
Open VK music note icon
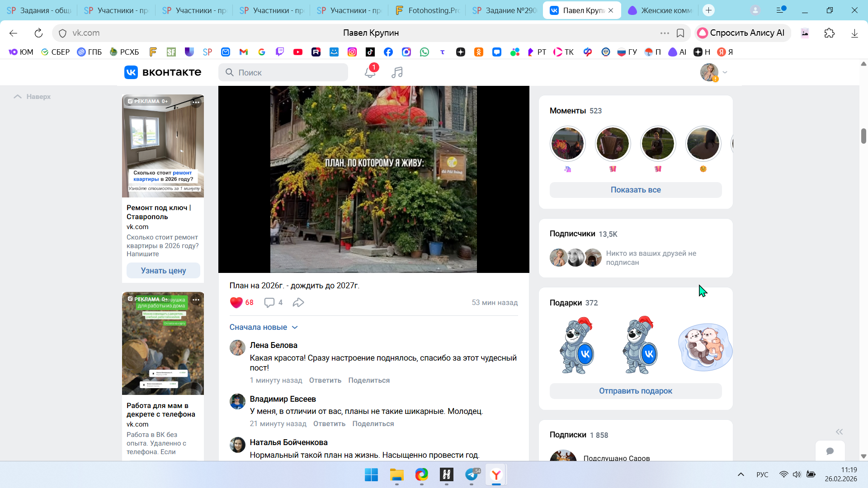[397, 72]
